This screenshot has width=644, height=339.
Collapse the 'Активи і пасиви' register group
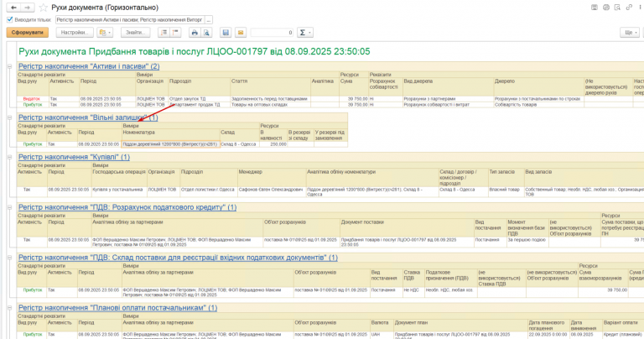click(10, 66)
